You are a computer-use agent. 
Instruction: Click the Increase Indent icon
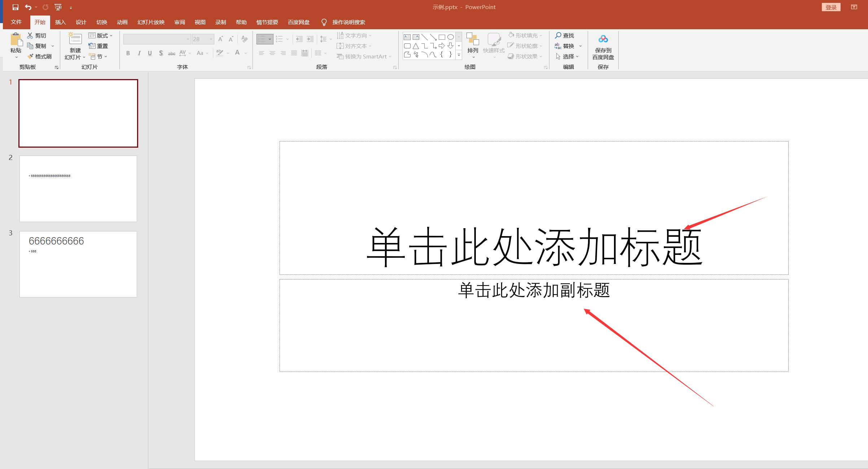pyautogui.click(x=310, y=39)
